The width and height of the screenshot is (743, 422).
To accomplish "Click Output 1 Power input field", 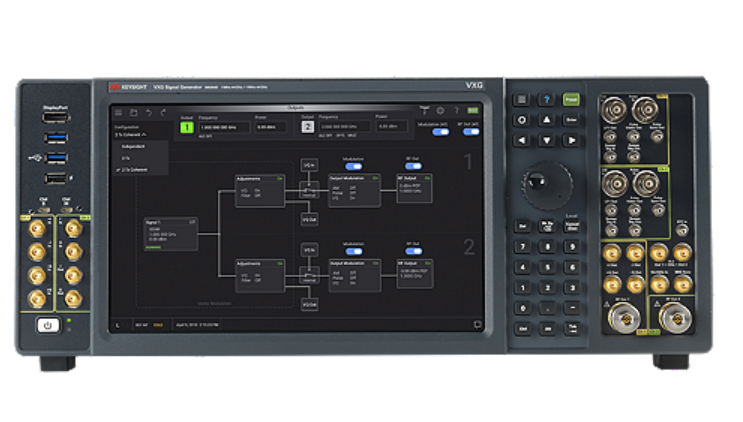I will point(271,127).
